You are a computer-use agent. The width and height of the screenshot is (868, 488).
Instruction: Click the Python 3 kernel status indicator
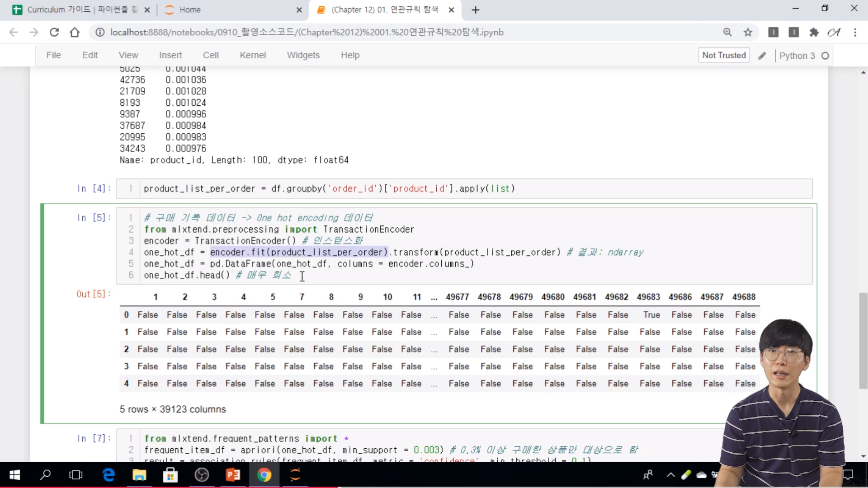click(x=825, y=56)
